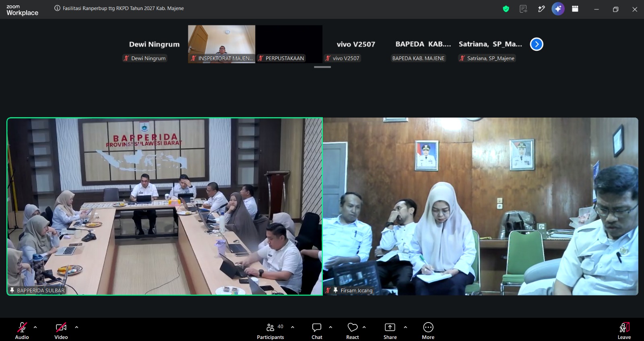Restore down the Zoom window
The image size is (644, 341).
tap(615, 9)
